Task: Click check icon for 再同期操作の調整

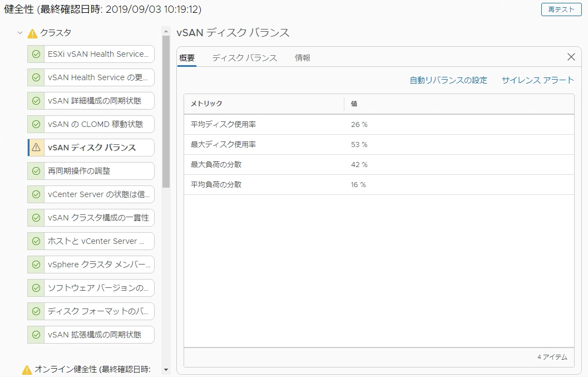Action: click(x=36, y=171)
